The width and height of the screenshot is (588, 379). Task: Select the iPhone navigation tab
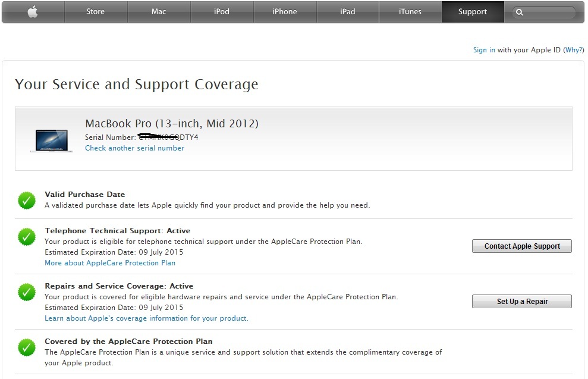pyautogui.click(x=285, y=12)
